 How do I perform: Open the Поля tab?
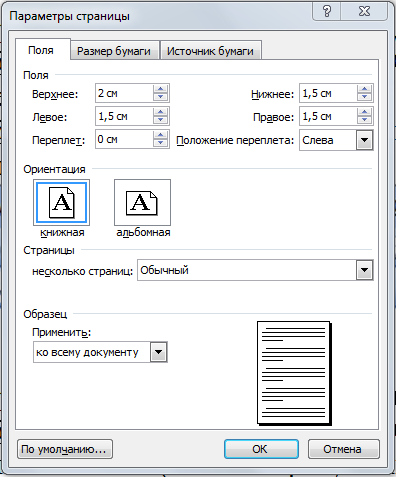[41, 50]
